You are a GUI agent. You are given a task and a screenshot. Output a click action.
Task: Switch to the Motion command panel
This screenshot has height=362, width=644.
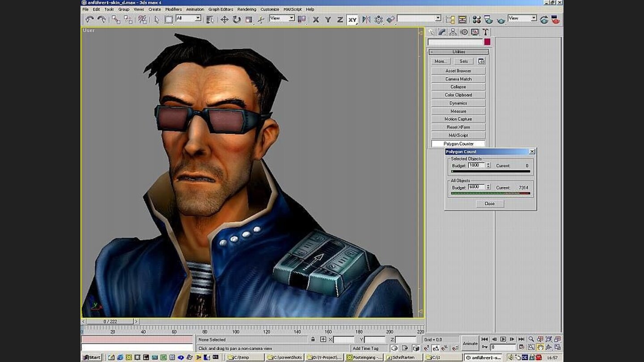[x=464, y=32]
